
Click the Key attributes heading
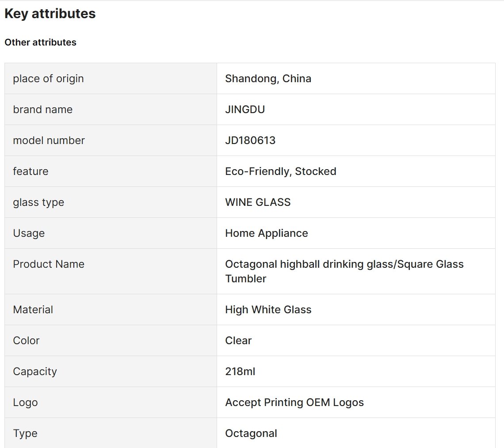click(x=50, y=14)
